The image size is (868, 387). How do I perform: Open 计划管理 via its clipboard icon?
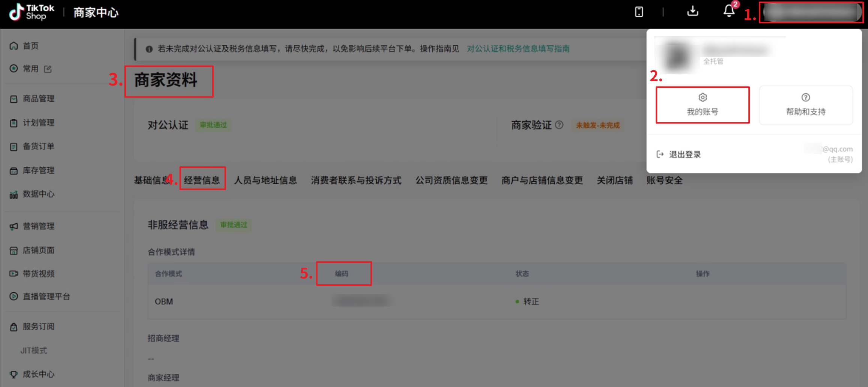[x=14, y=123]
